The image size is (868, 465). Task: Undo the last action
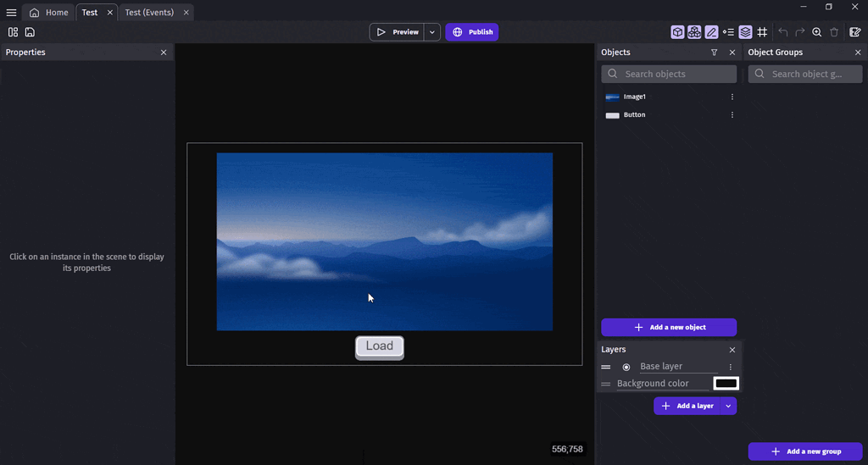782,32
